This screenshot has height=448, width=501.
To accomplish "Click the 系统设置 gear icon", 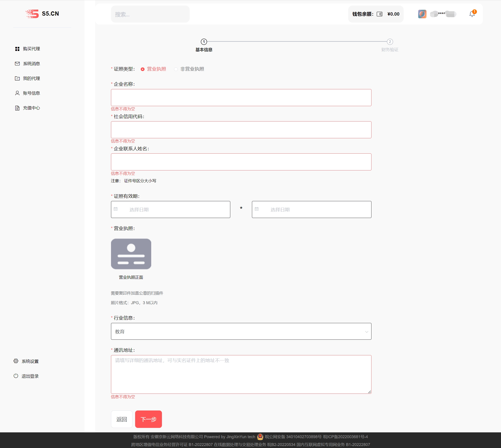I will 16,361.
